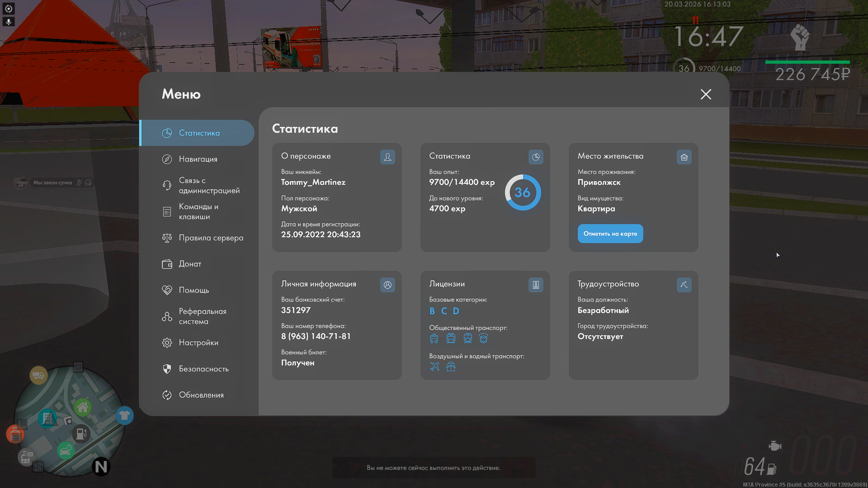Click the pie chart icon in Статистика card
Screen dimensions: 868x488
(x=536, y=157)
